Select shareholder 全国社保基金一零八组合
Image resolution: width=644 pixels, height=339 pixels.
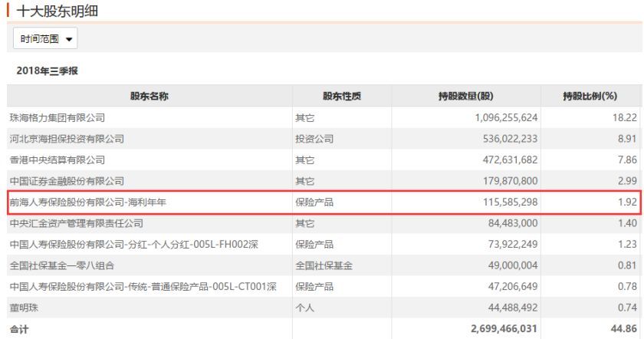coord(62,266)
